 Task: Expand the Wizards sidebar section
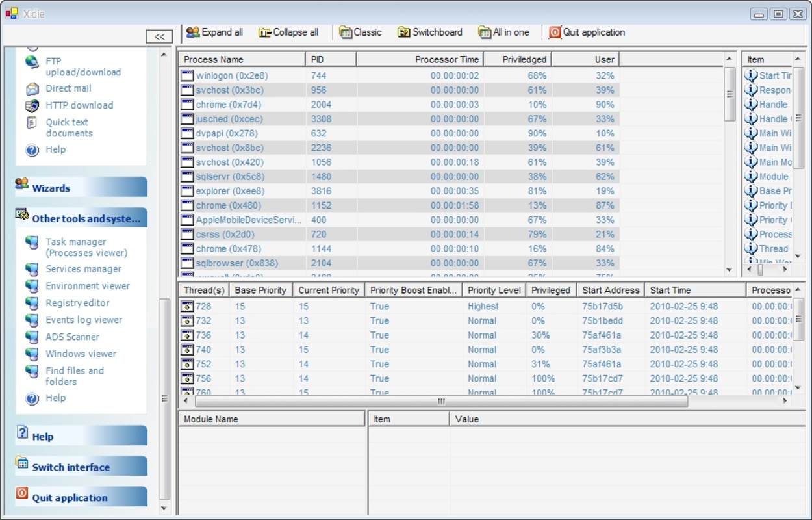(x=81, y=187)
